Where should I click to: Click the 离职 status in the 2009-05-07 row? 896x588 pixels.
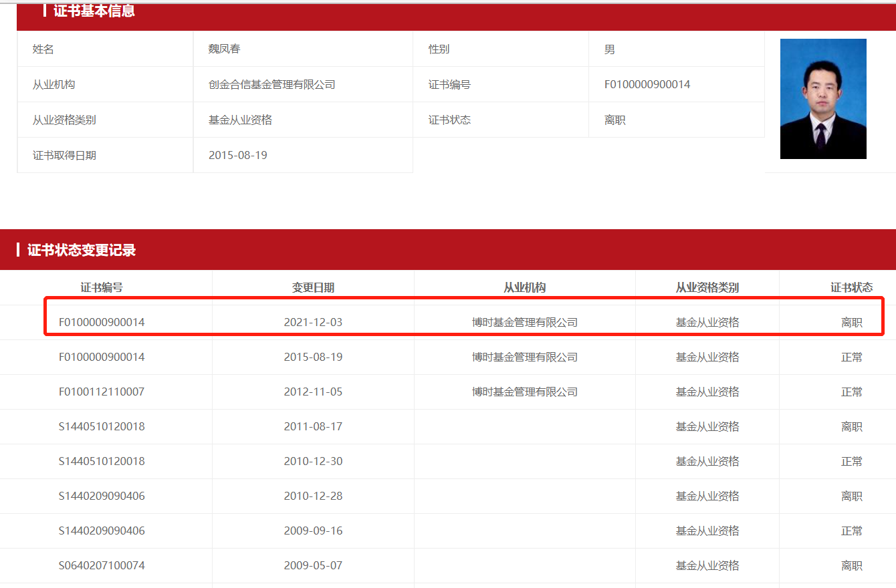coord(852,566)
